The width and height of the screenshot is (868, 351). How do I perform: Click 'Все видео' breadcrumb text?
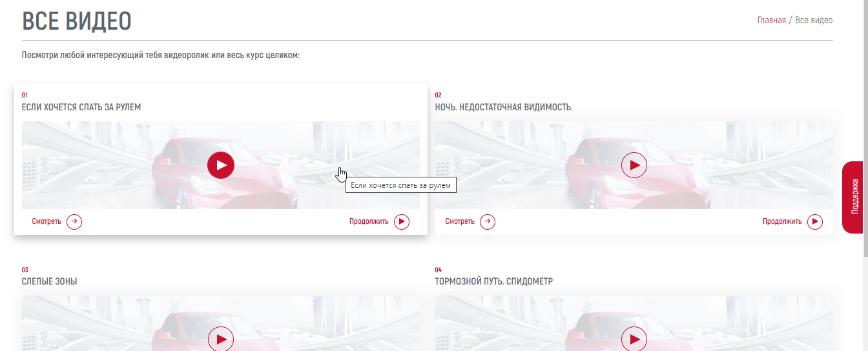click(814, 20)
